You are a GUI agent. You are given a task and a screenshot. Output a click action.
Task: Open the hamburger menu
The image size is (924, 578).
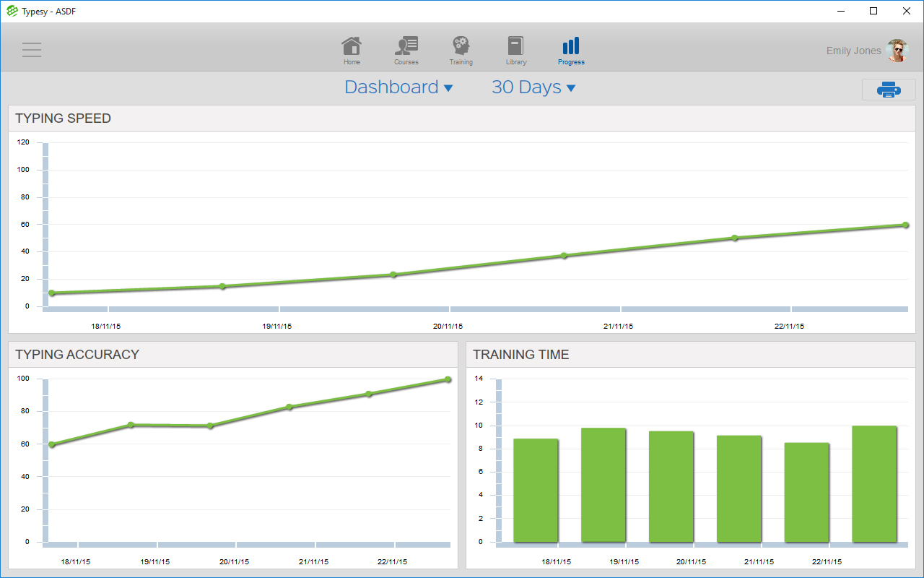pyautogui.click(x=32, y=50)
